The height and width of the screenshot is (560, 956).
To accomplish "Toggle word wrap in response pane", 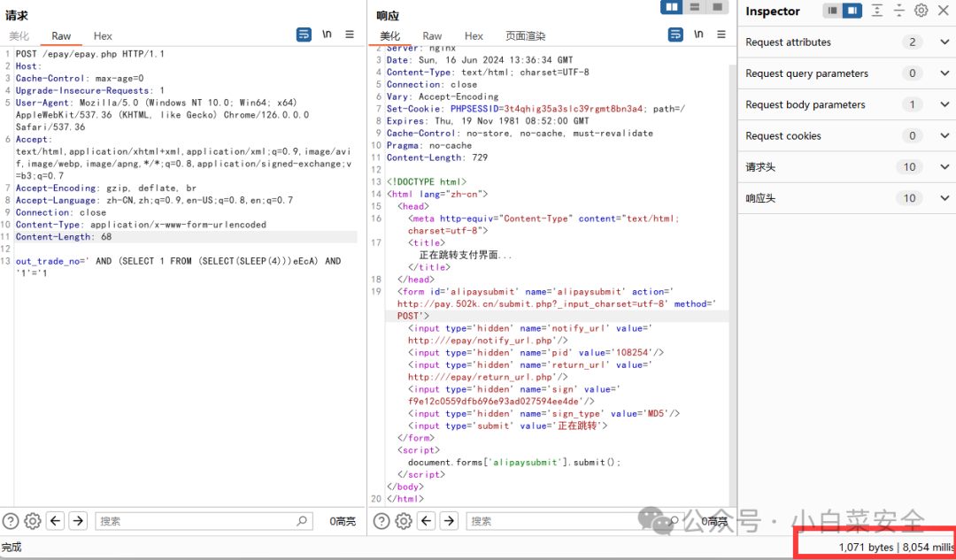I will point(675,35).
